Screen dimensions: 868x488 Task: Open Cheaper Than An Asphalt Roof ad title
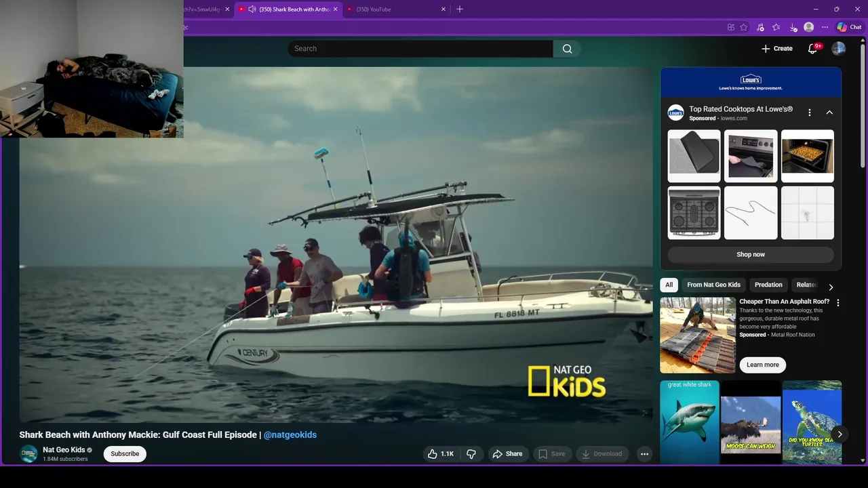[785, 302]
